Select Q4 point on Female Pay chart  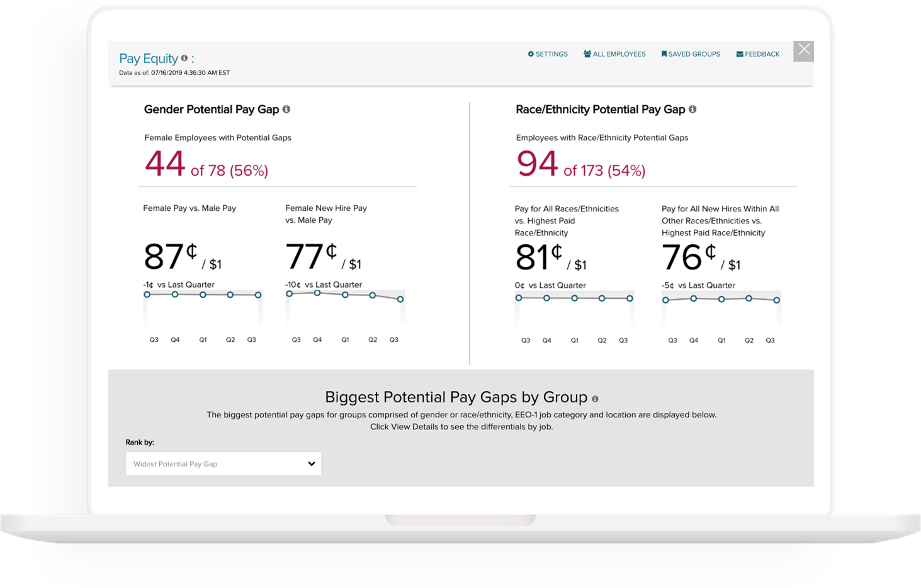click(175, 295)
